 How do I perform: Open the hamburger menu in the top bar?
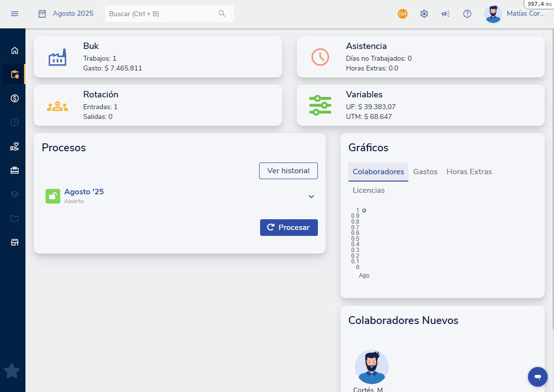15,14
